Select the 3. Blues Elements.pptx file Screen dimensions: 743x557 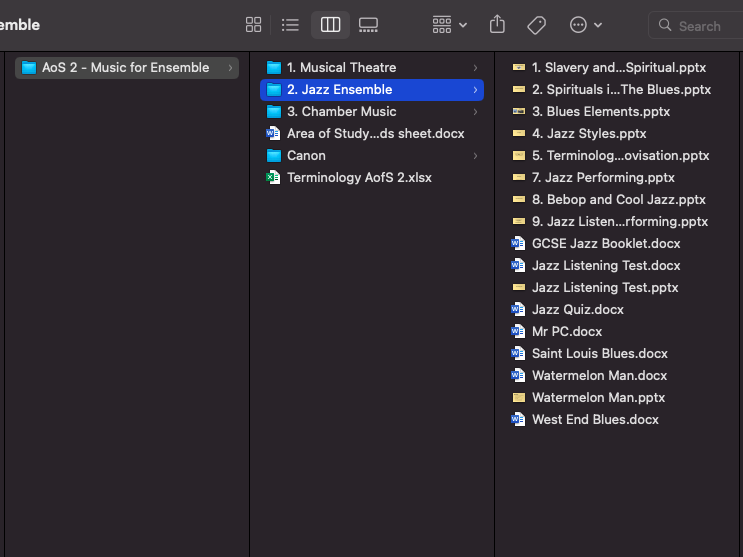coord(600,112)
